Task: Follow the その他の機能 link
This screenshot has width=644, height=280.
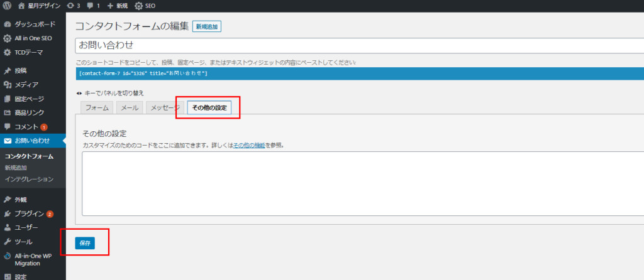Action: (x=249, y=145)
